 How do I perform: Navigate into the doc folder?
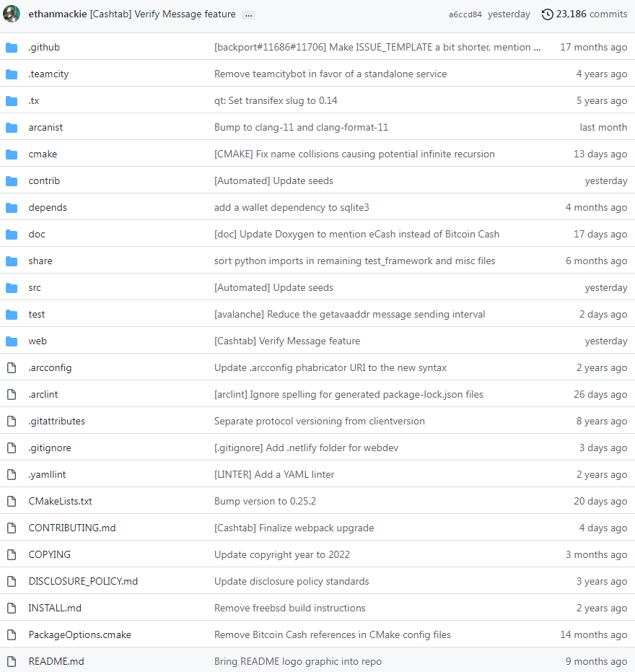[37, 234]
